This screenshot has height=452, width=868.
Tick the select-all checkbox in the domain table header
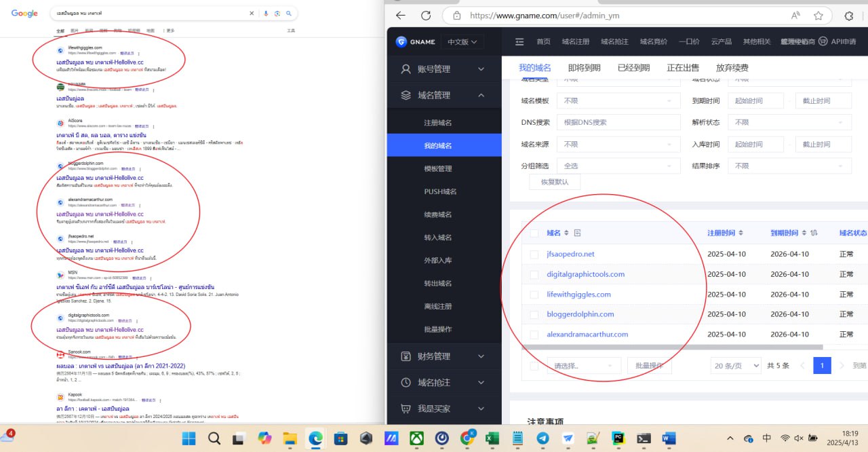click(534, 233)
